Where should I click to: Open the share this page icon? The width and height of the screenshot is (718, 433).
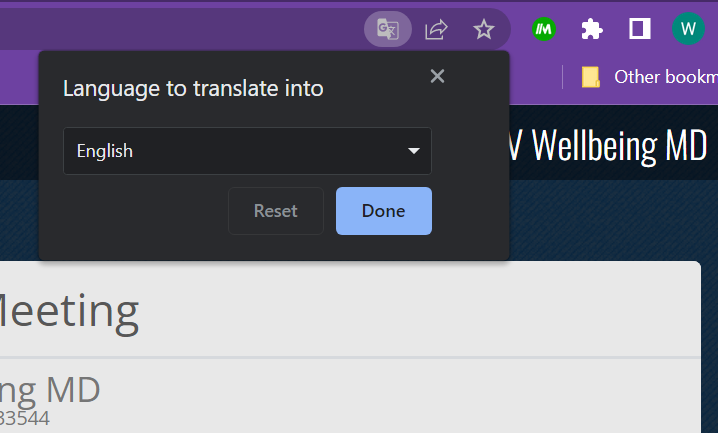pyautogui.click(x=436, y=29)
